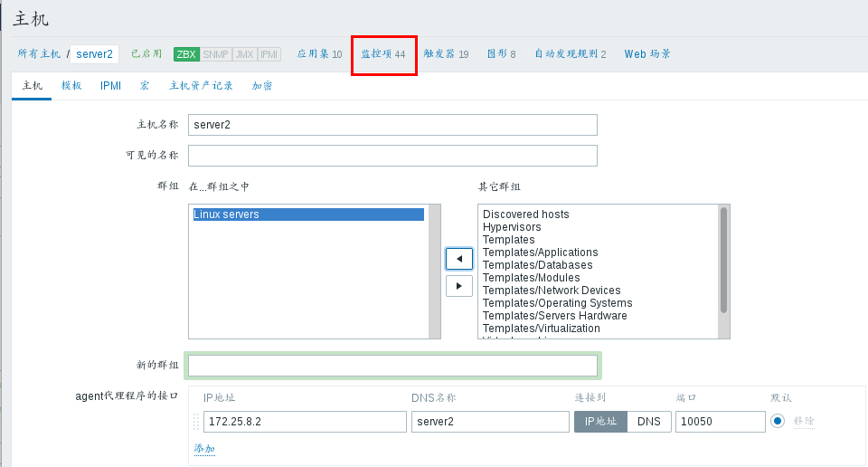The width and height of the screenshot is (868, 467).
Task: Click the green ZBX availability badge
Action: [x=186, y=54]
